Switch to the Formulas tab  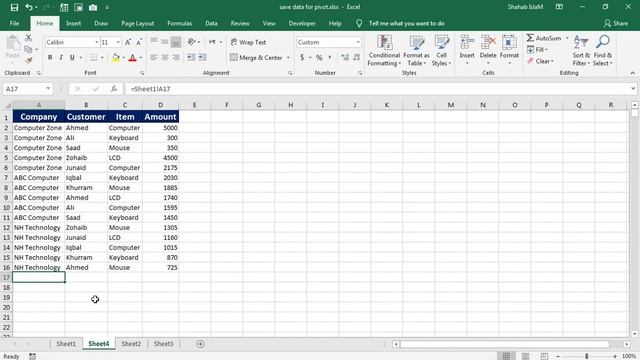[180, 23]
